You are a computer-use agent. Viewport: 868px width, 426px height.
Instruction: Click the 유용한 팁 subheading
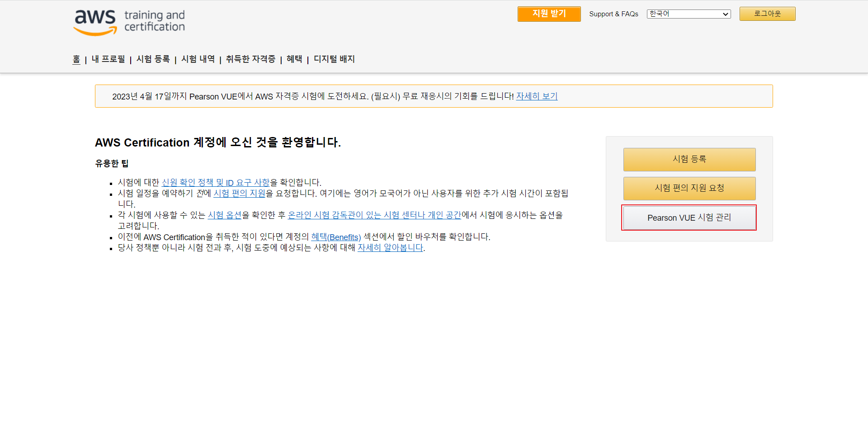tap(112, 163)
